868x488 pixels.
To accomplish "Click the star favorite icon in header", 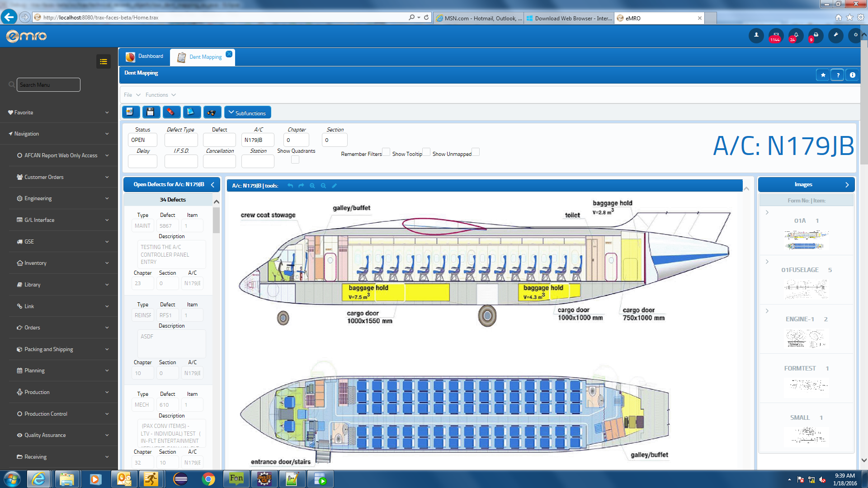I will pos(823,75).
